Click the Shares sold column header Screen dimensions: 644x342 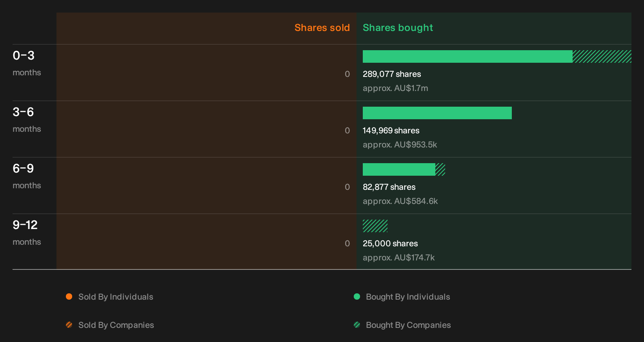coord(322,28)
